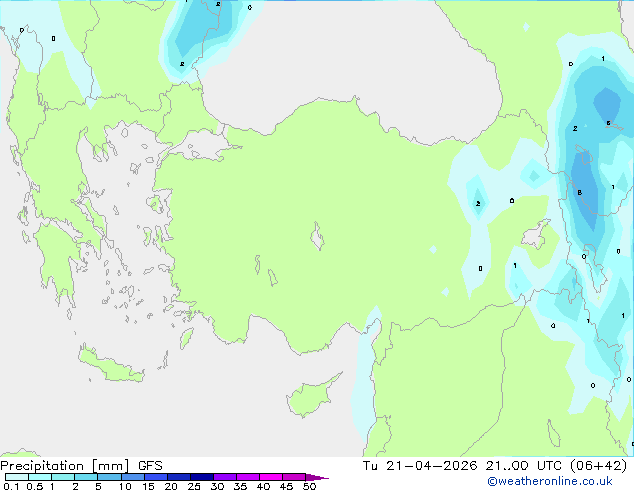The height and width of the screenshot is (490, 634).
Task: Click the forecast date '21-04-2026'
Action: tap(431, 466)
